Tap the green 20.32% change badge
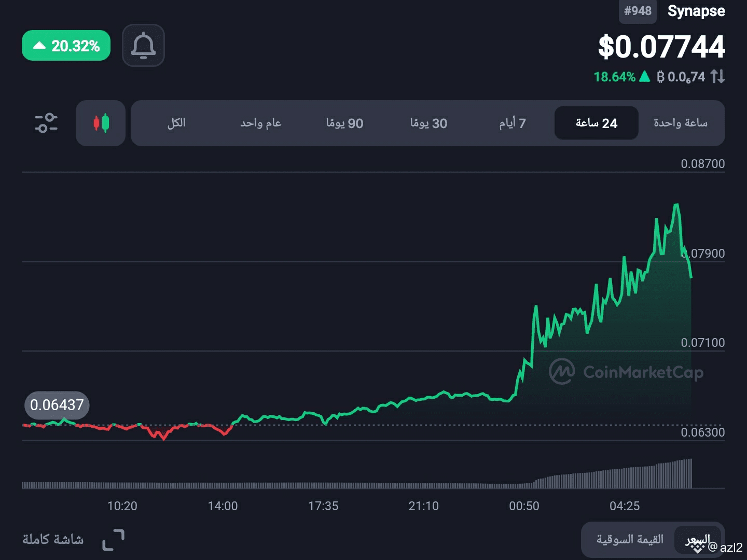Screen dimensions: 747x560 (66, 46)
